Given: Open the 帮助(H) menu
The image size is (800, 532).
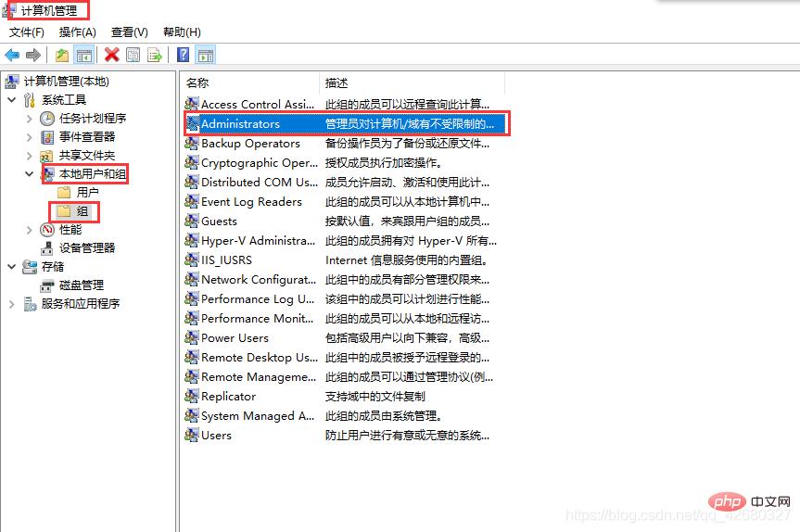Looking at the screenshot, I should click(182, 32).
